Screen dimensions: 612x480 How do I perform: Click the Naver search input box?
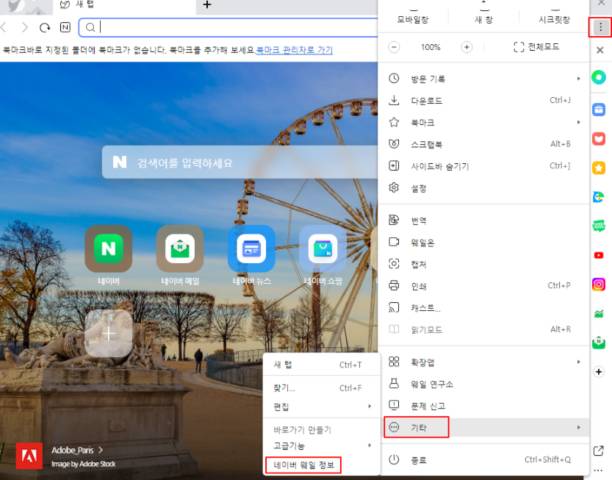(240, 162)
